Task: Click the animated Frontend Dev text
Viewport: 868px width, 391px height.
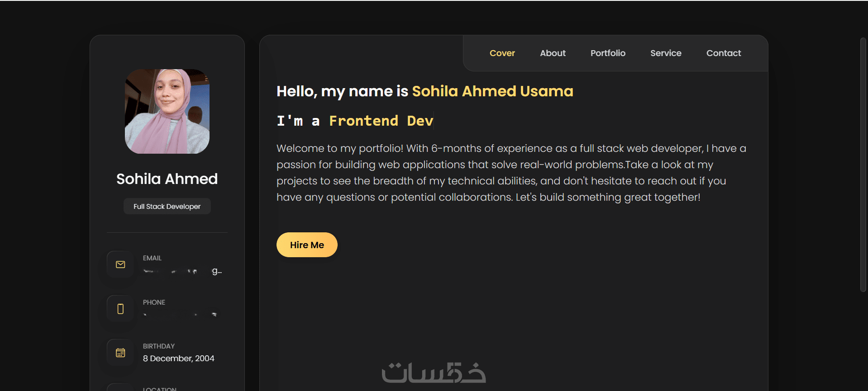Action: point(381,121)
